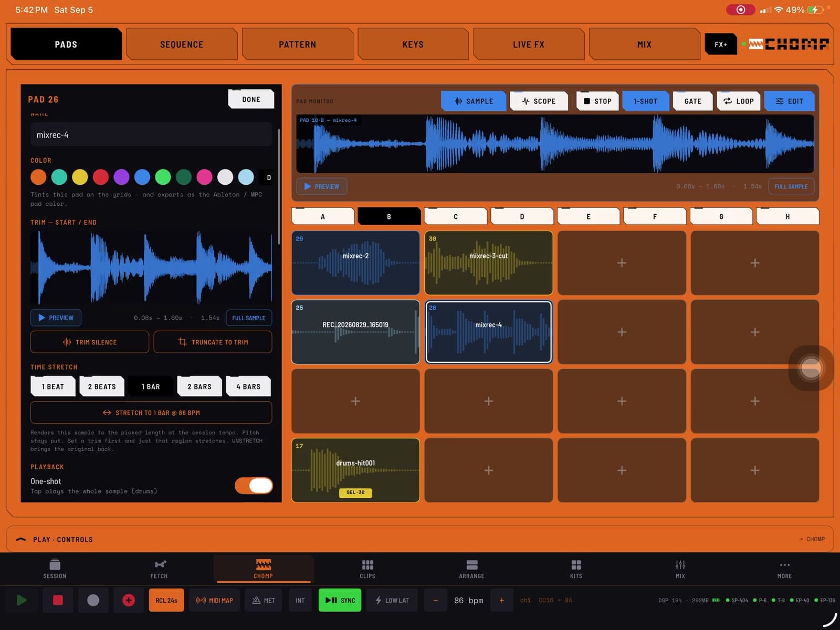840x630 pixels.
Task: Open MIDI MAP
Action: pos(214,600)
